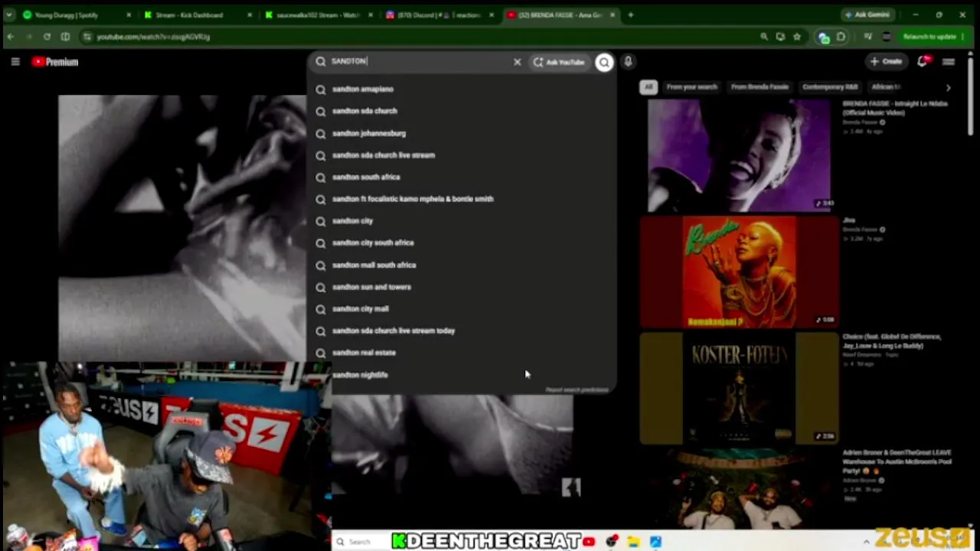Image resolution: width=980 pixels, height=551 pixels.
Task: Open Ask YouTube assistant
Action: 559,62
